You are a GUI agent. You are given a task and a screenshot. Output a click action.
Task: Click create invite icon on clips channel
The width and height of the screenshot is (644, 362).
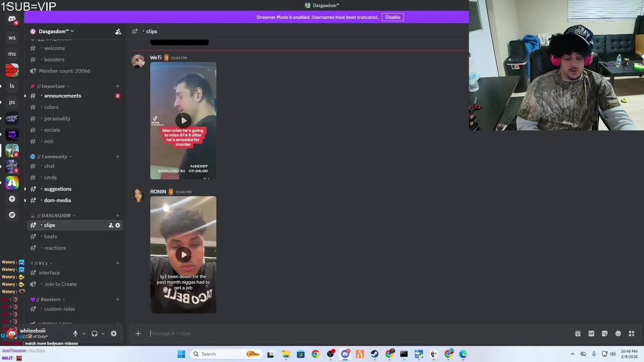111,225
